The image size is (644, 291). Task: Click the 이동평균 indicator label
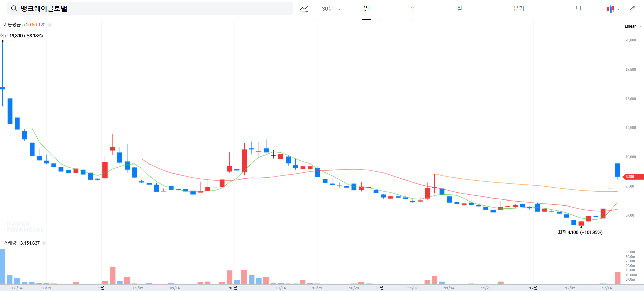click(x=12, y=25)
